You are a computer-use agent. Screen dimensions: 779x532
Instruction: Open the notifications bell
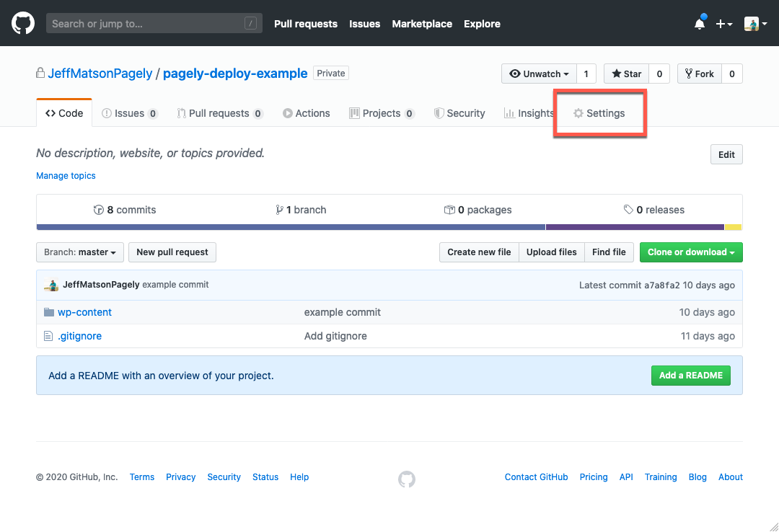[700, 23]
